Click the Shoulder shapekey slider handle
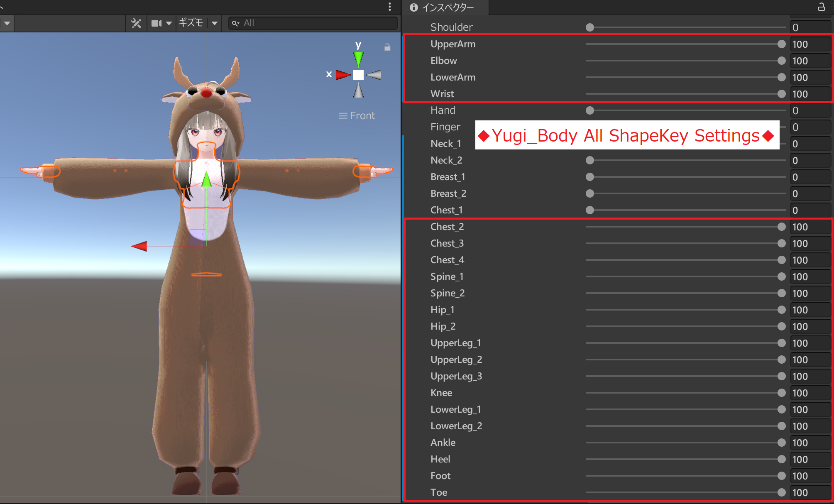This screenshot has width=834, height=504. tap(590, 27)
